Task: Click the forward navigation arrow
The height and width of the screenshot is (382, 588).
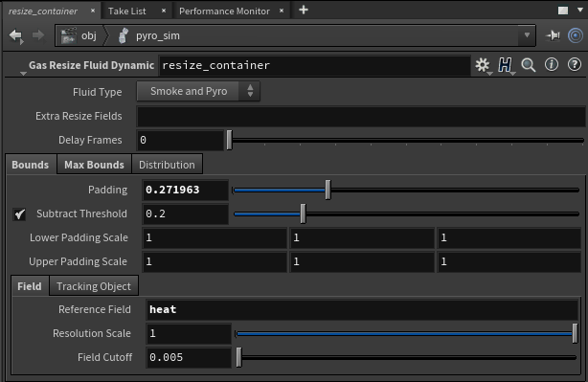Action: tap(38, 35)
